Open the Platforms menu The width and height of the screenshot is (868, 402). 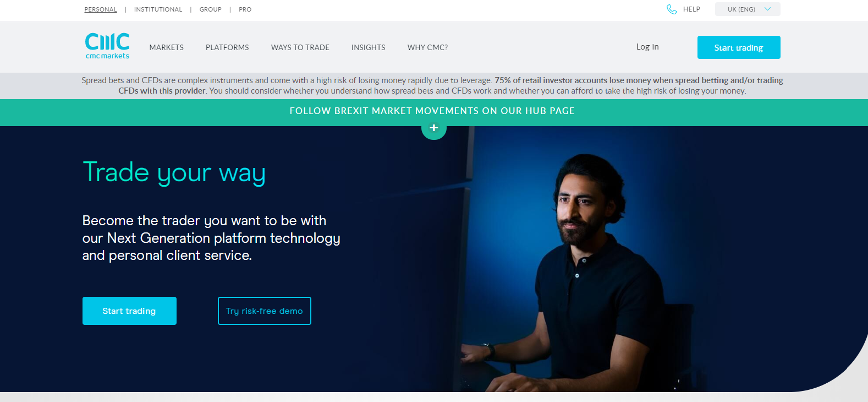[x=227, y=47]
